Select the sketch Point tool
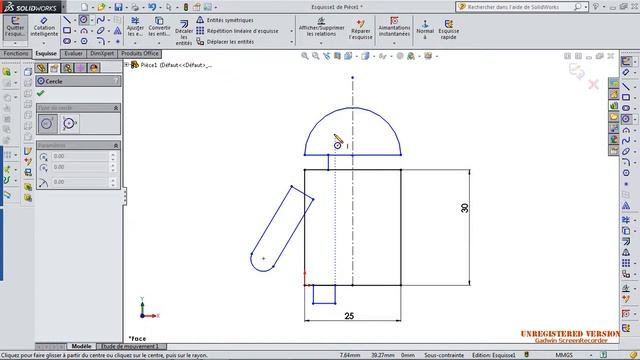 pyautogui.click(x=118, y=41)
